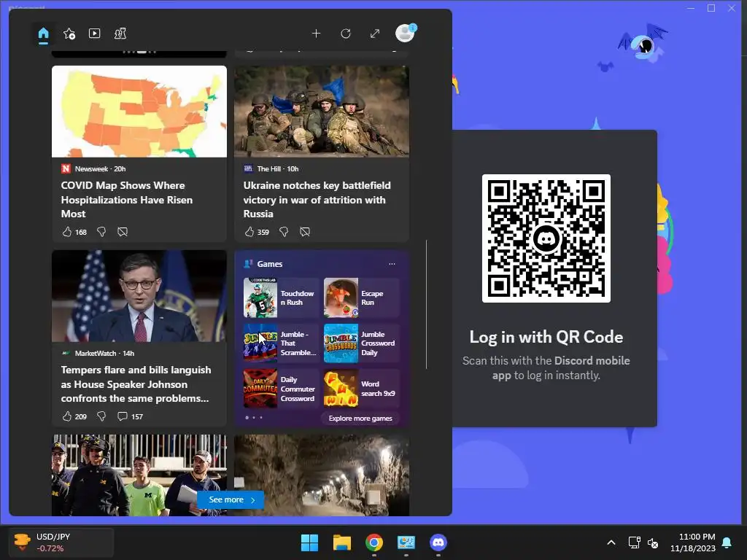The height and width of the screenshot is (560, 747).
Task: Play Touchdown Rush game
Action: (281, 297)
